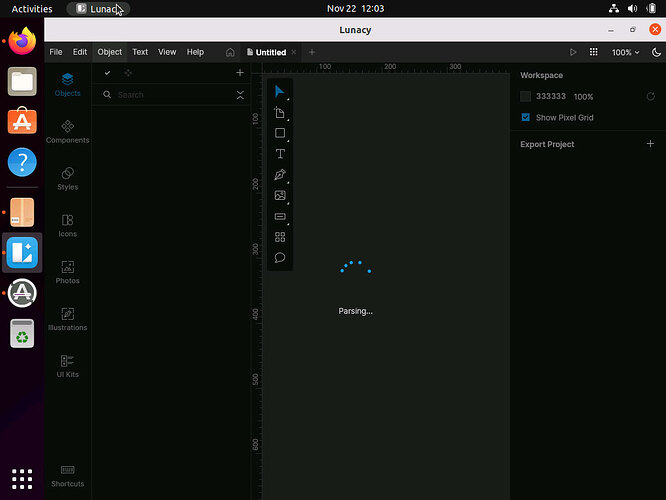Open the Components sidebar panel
The image size is (666, 500).
coord(68,132)
